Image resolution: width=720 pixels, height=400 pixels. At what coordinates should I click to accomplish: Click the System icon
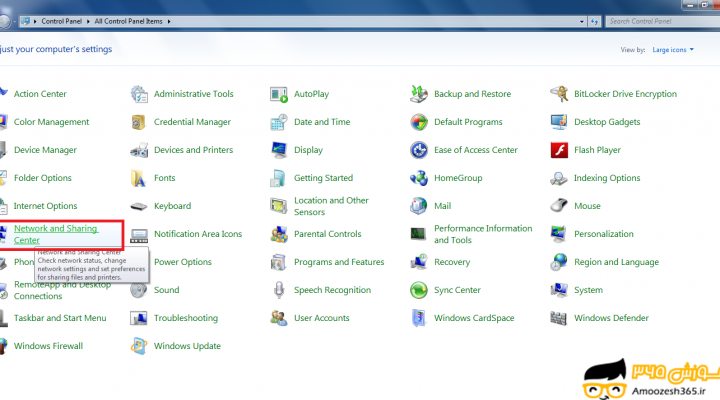click(559, 290)
